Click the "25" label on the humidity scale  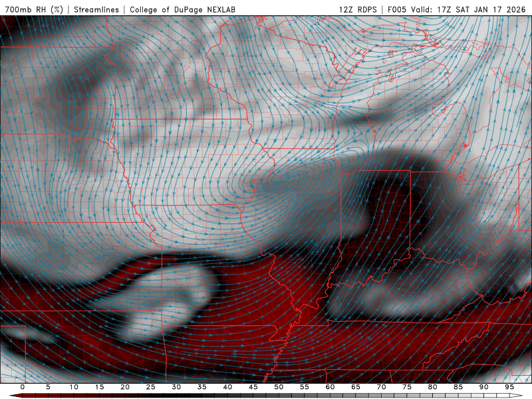pyautogui.click(x=151, y=387)
